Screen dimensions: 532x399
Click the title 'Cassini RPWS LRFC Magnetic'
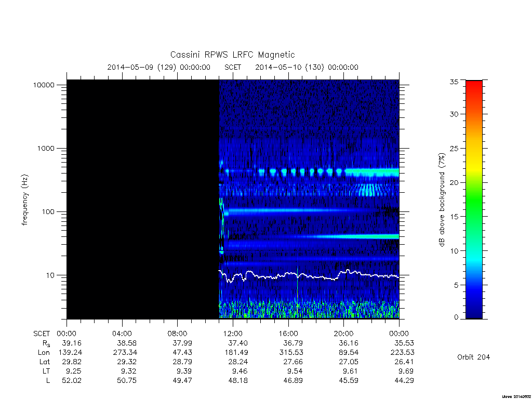coord(232,55)
